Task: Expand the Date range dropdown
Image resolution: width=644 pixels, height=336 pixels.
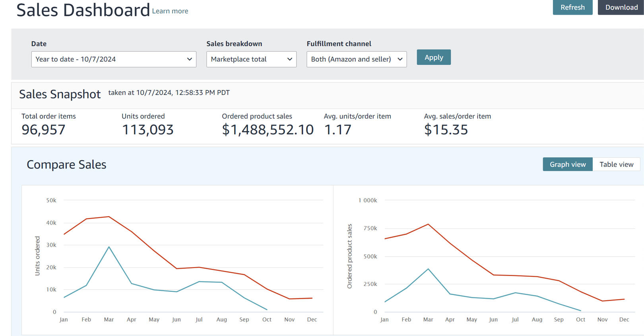Action: 113,59
